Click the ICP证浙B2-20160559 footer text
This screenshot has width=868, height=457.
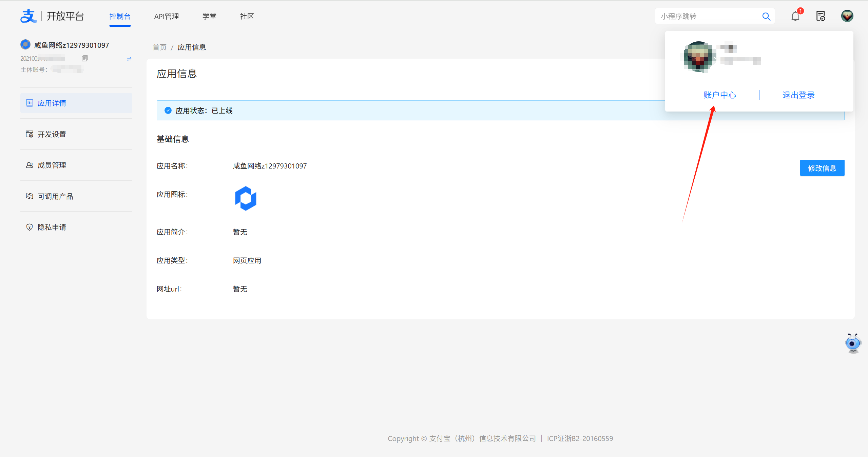(x=580, y=438)
